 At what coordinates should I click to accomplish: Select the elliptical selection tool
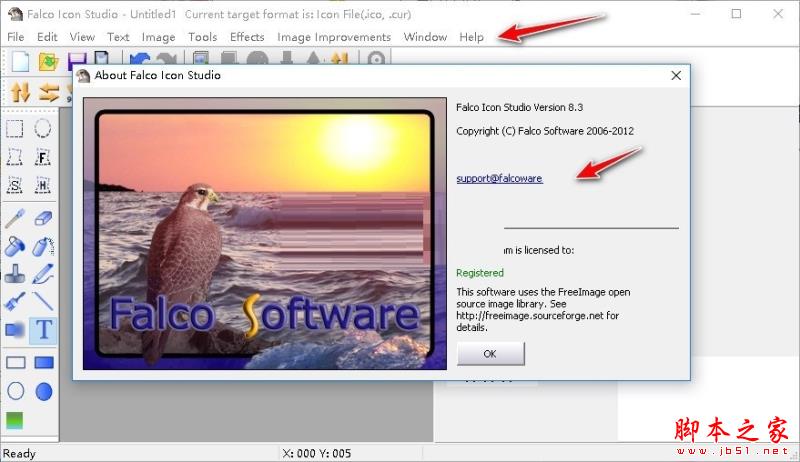(x=43, y=129)
